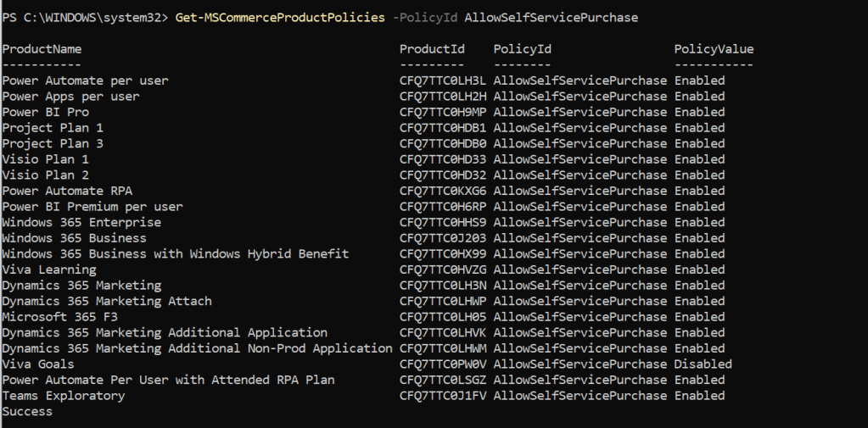Select the Visio Plan 2 entry

[x=46, y=175]
